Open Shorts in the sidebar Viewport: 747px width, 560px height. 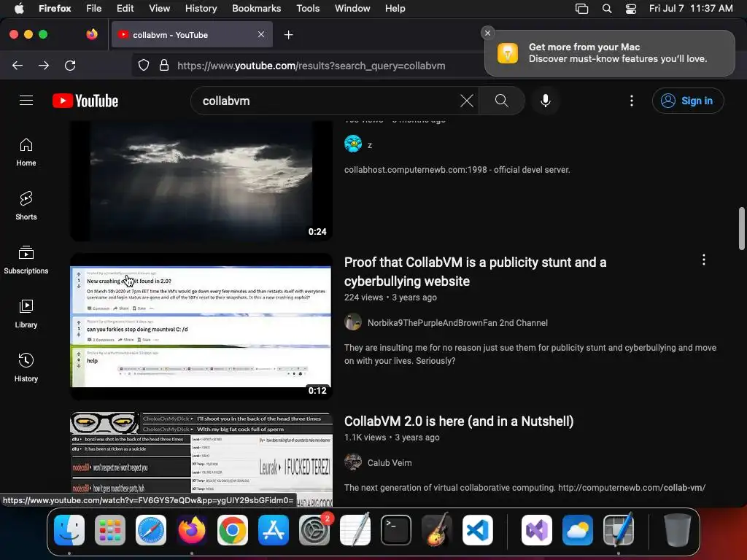(26, 206)
